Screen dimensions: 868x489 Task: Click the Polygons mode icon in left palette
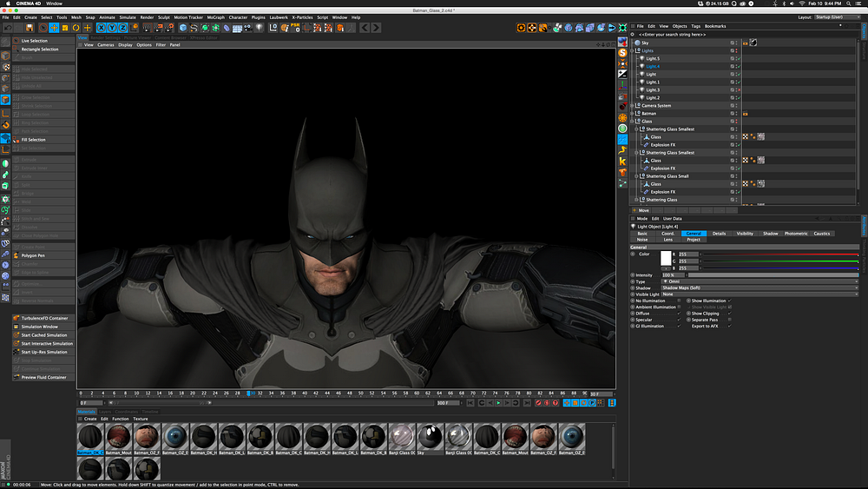point(5,100)
